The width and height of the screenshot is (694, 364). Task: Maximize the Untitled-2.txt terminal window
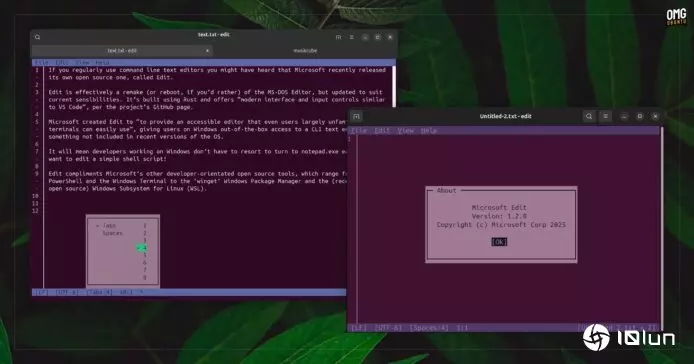[640, 116]
